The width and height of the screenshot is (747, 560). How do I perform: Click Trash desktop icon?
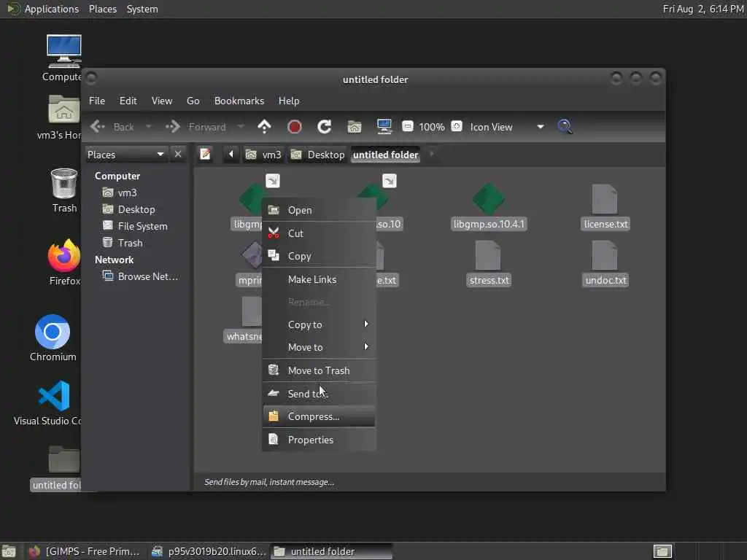pos(64,184)
